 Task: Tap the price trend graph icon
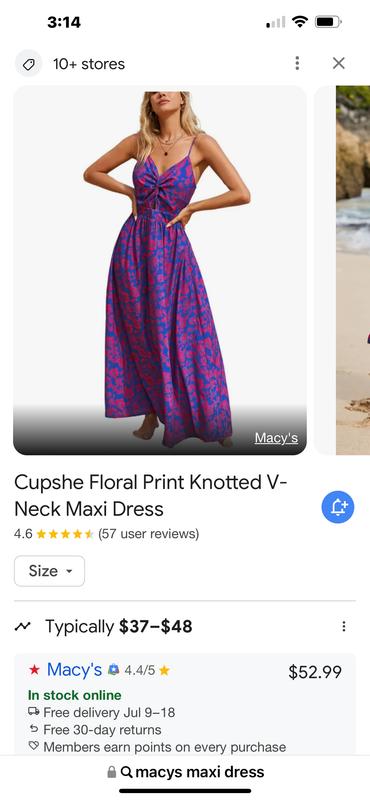tap(22, 626)
